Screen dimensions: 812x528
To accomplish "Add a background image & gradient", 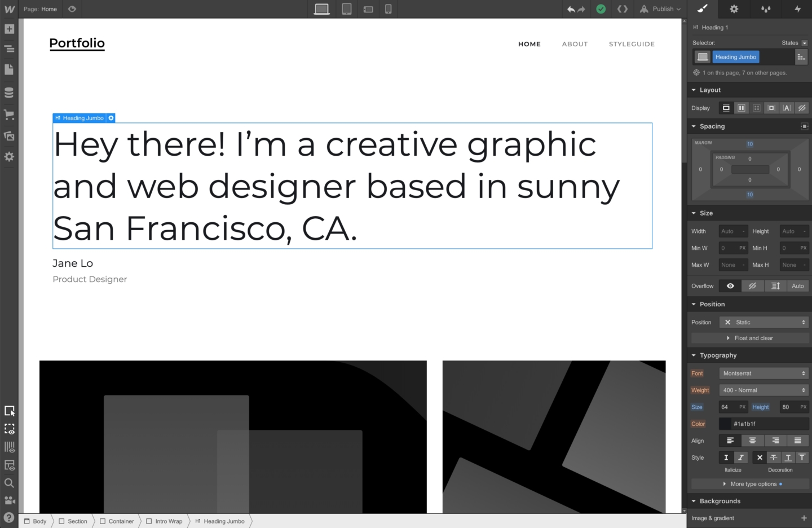I will (804, 518).
